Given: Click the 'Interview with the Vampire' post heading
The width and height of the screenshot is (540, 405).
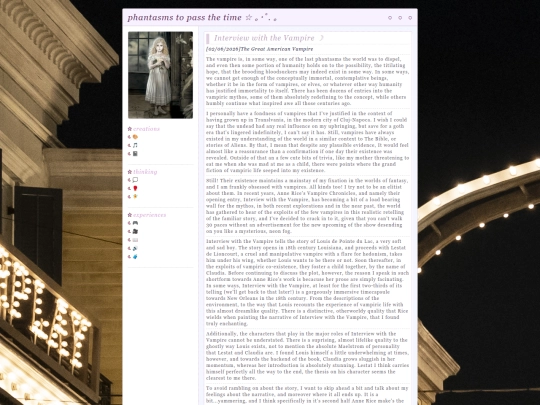Looking at the screenshot, I should (x=264, y=38).
